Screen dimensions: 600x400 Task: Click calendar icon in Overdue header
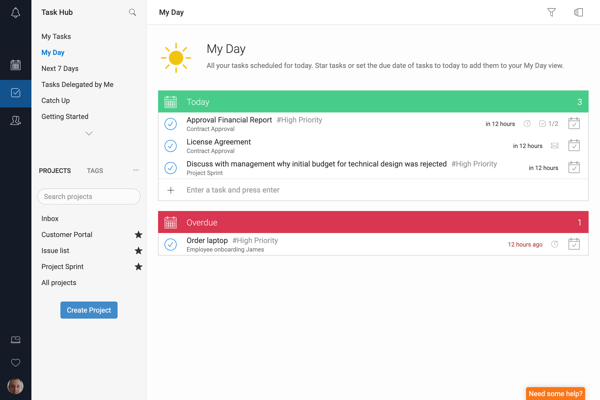[x=171, y=222]
